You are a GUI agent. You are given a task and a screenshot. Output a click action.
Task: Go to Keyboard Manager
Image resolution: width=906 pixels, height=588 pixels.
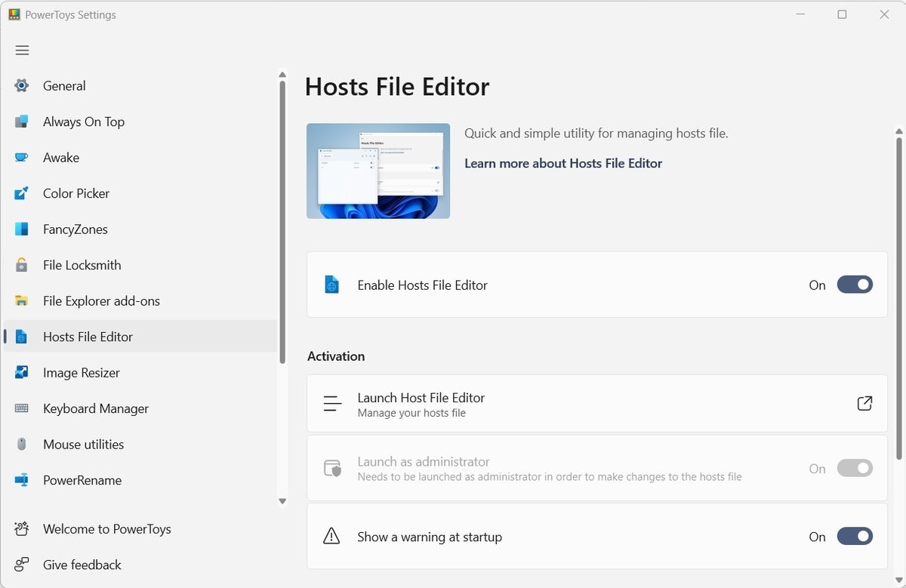coord(140,408)
